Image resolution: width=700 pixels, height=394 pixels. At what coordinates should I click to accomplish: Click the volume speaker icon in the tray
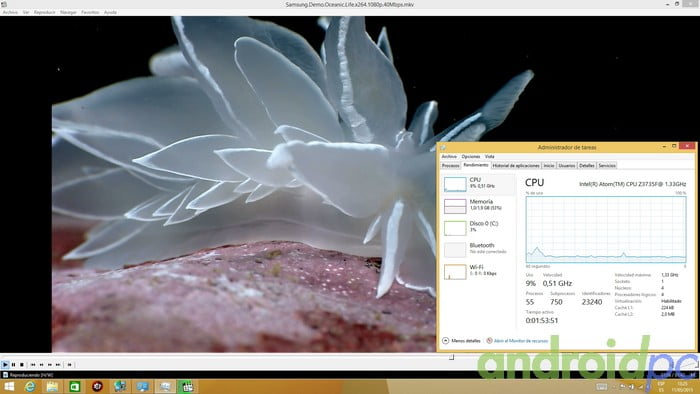coord(631,387)
